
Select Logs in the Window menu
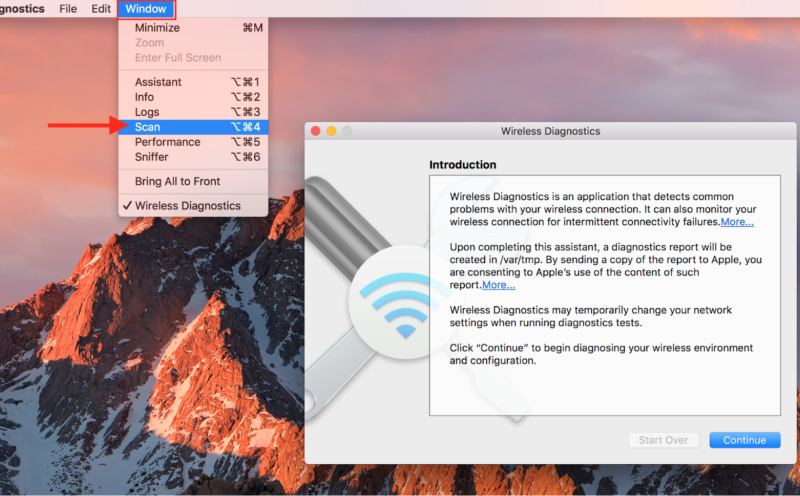pos(193,112)
